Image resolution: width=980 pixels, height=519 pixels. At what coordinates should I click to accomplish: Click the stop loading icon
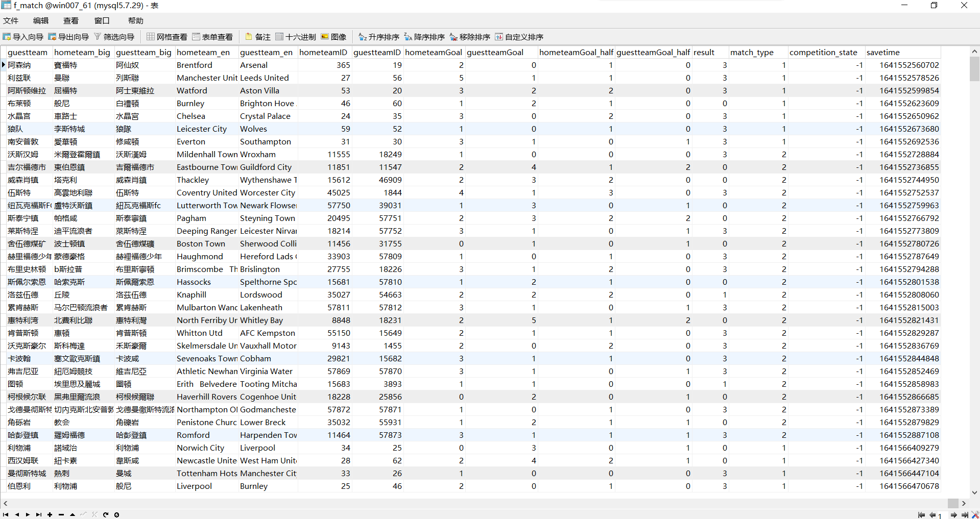(x=116, y=514)
